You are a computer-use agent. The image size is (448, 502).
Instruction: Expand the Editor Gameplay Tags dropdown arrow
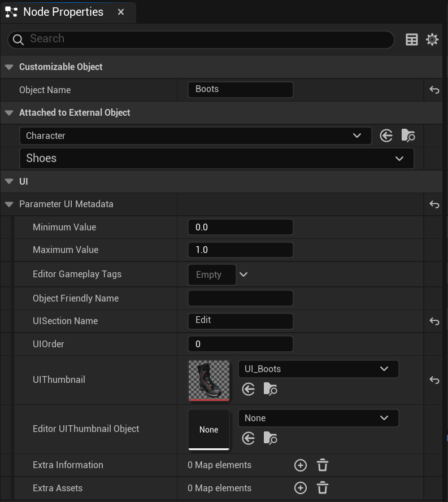243,274
